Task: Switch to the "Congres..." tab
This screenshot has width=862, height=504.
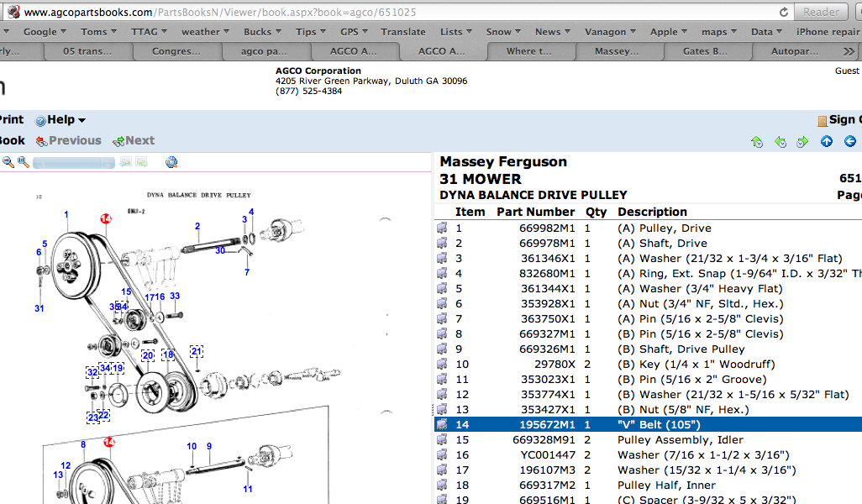Action: point(177,52)
